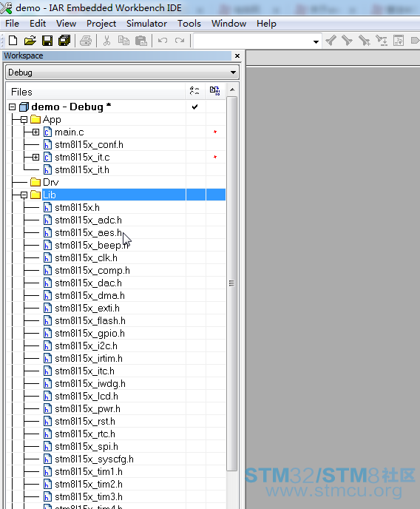Click the stm8l15x_it.c file icon
The height and width of the screenshot is (509, 420).
pyautogui.click(x=47, y=157)
